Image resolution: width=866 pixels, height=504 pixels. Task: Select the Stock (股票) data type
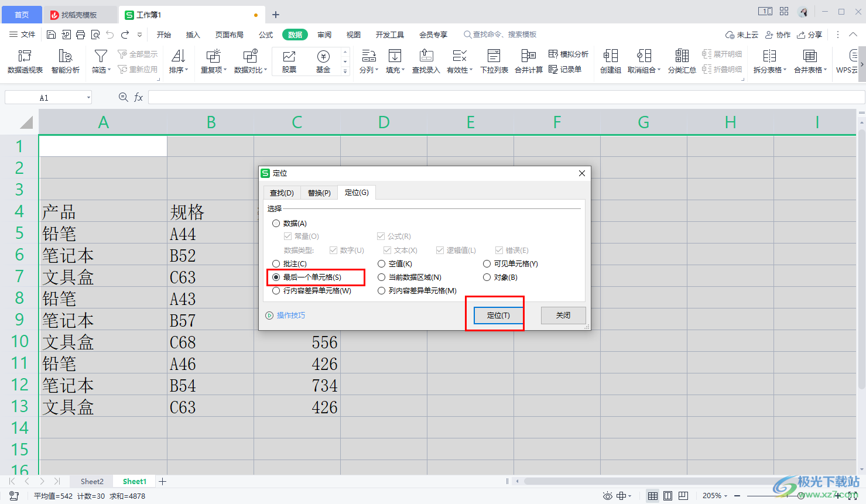(289, 61)
